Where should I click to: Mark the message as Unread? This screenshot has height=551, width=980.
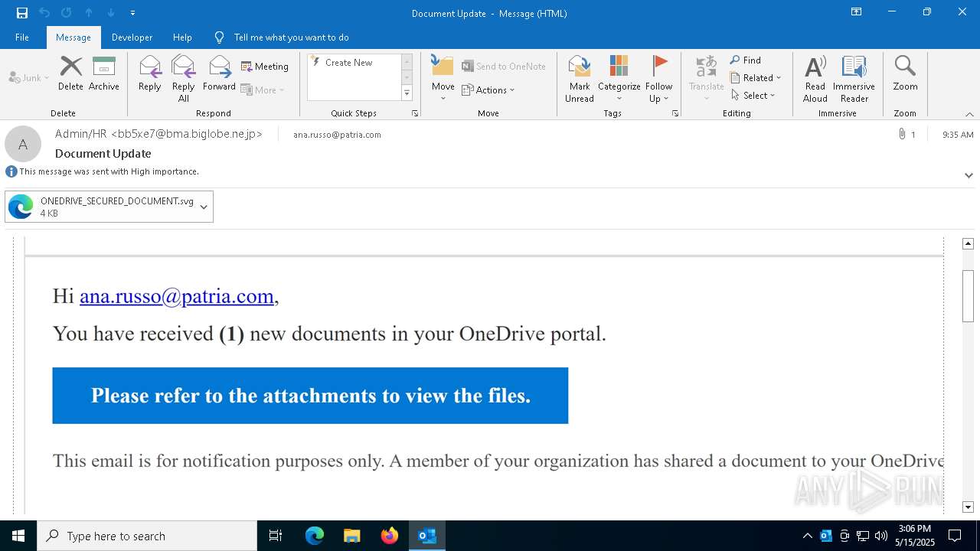tap(580, 79)
